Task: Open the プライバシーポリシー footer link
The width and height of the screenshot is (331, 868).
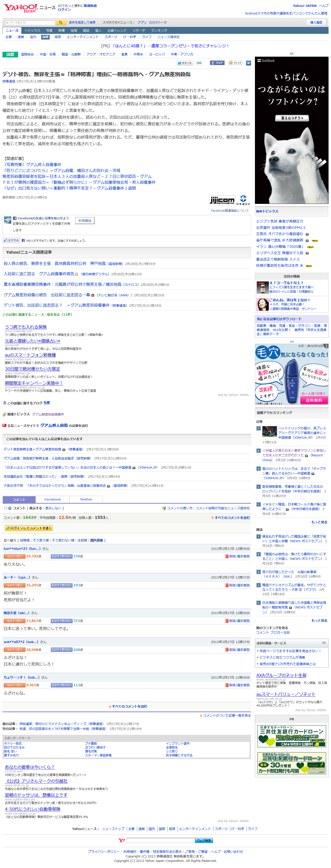Action: pyautogui.click(x=104, y=852)
